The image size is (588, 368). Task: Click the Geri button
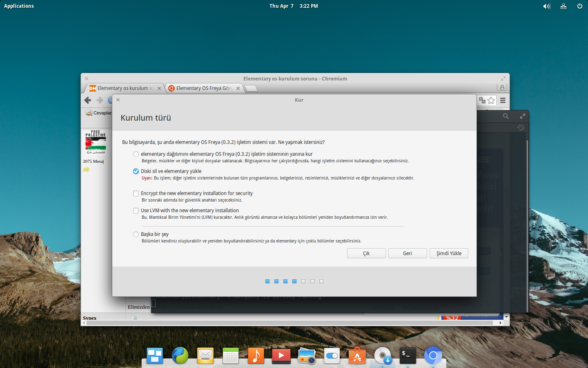click(408, 254)
